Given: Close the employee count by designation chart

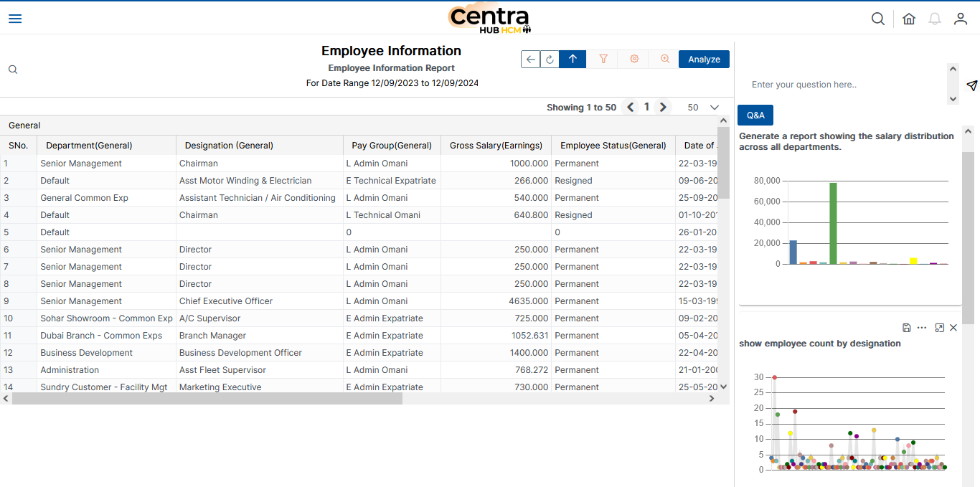Looking at the screenshot, I should (x=953, y=328).
